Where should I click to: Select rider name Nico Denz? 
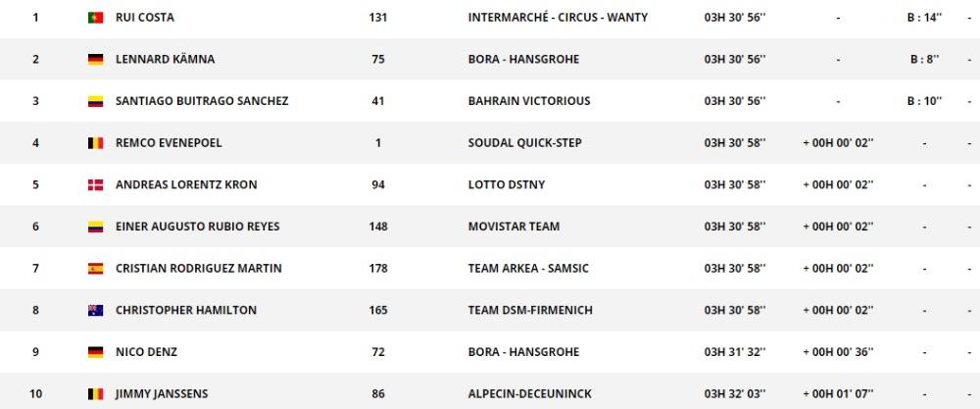click(146, 352)
